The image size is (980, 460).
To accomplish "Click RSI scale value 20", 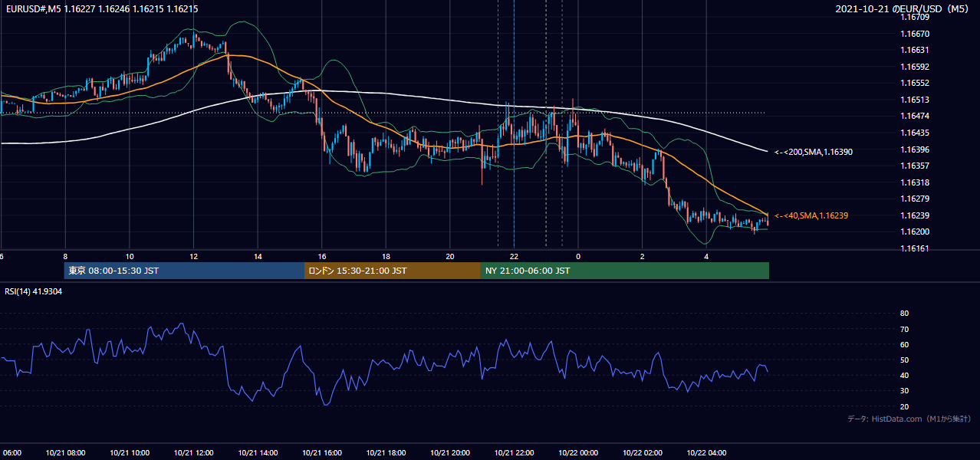I will (905, 406).
